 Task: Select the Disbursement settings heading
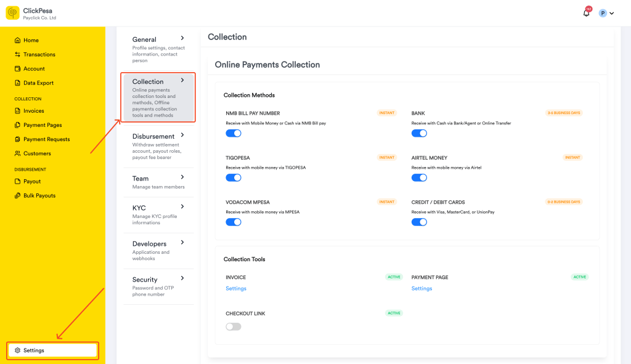pyautogui.click(x=153, y=136)
